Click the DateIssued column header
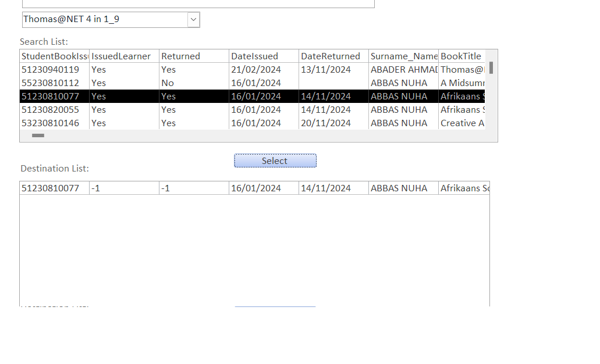 click(264, 56)
